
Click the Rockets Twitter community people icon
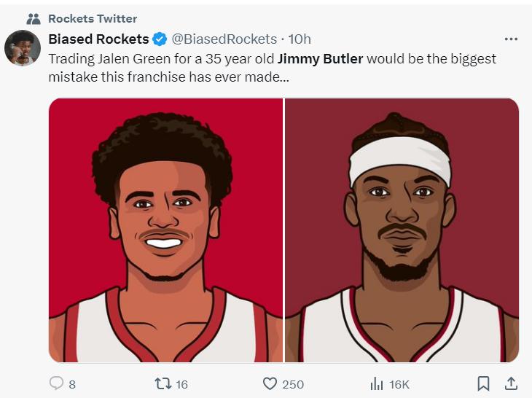pyautogui.click(x=33, y=18)
